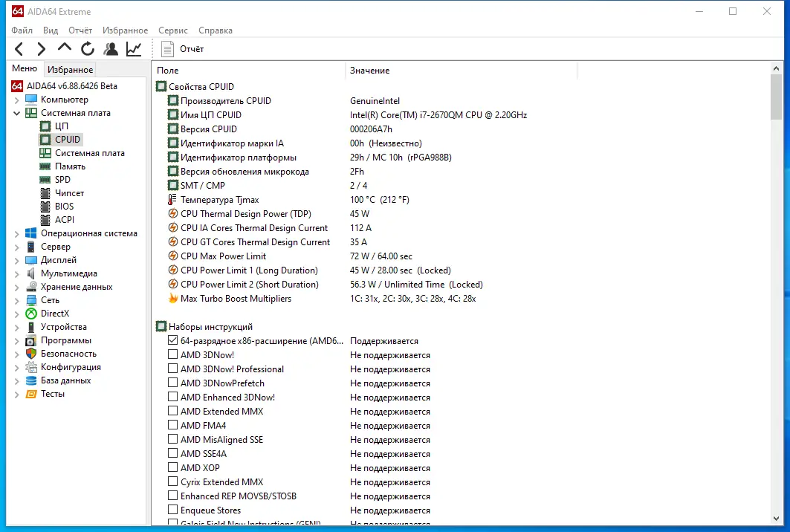This screenshot has width=790, height=532.
Task: Switch to the Избранное tab in the sidebar
Action: pos(70,70)
